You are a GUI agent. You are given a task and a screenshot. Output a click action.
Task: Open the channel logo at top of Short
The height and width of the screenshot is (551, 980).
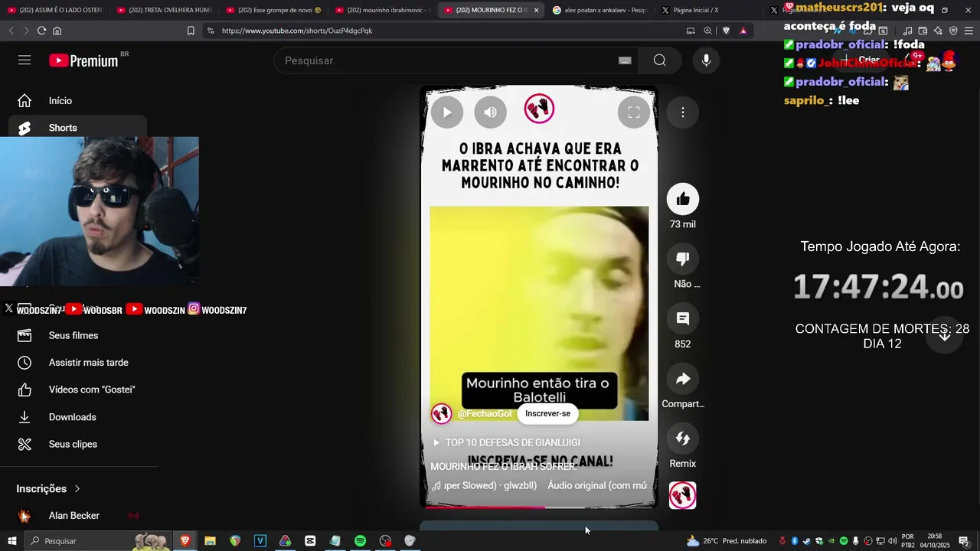tap(539, 109)
